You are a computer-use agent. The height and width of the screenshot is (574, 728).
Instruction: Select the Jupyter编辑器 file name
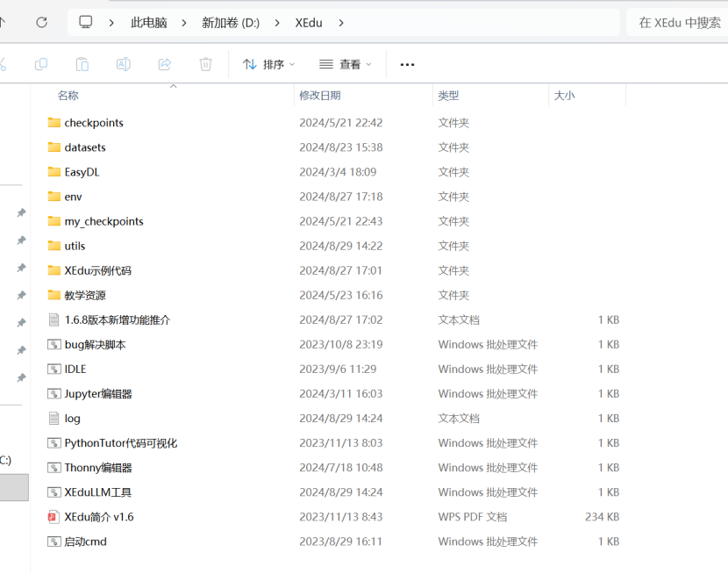98,394
